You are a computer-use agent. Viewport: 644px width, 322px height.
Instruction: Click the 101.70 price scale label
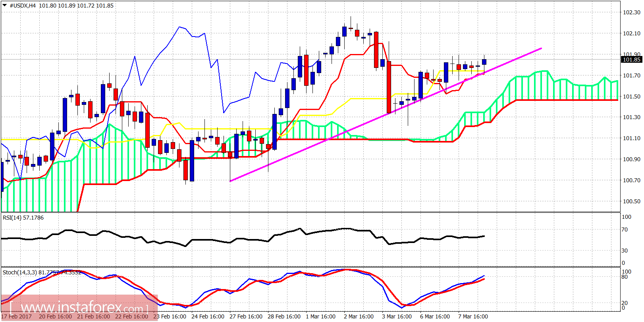631,75
